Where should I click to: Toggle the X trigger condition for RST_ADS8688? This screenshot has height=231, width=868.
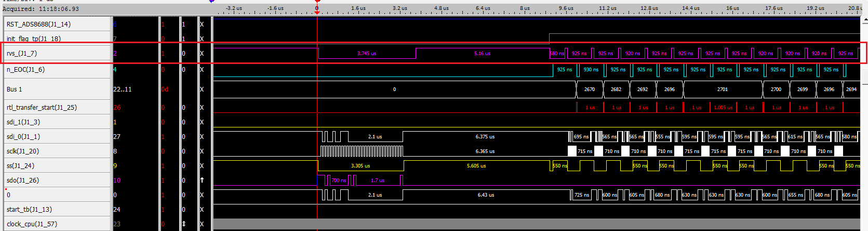202,24
